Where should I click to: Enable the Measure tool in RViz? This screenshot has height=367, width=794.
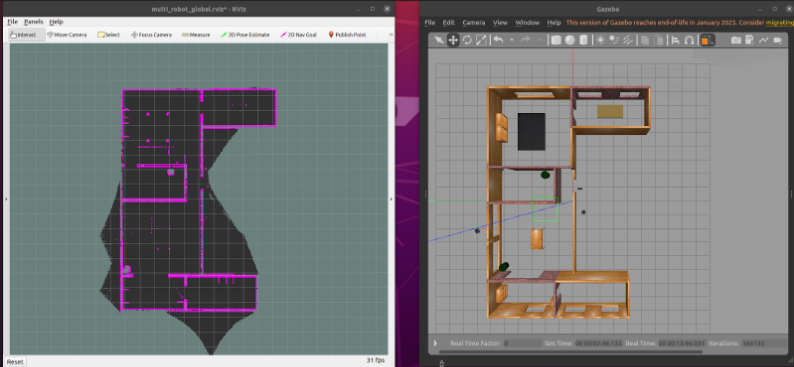coord(196,35)
